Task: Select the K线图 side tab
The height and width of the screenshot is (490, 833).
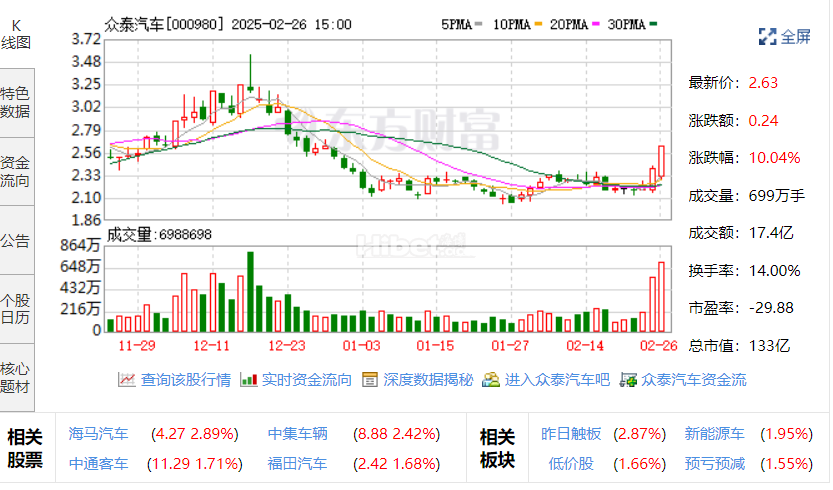Action: coord(16,34)
